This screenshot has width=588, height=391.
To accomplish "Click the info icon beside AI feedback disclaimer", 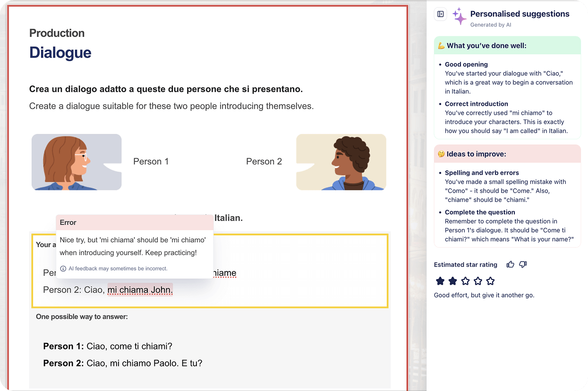I will (x=63, y=269).
